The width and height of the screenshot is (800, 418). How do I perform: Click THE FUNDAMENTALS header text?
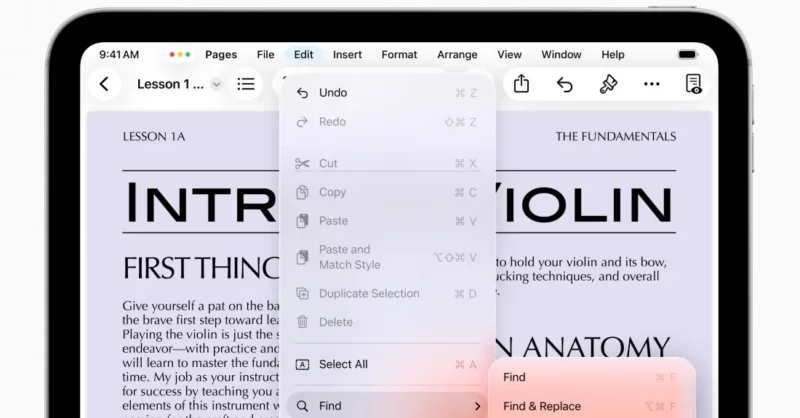click(616, 137)
